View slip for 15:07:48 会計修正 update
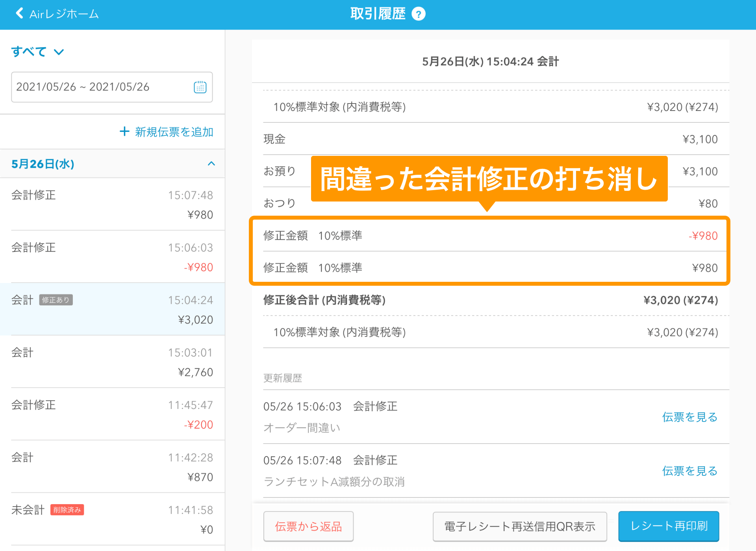The image size is (756, 551). tap(689, 471)
